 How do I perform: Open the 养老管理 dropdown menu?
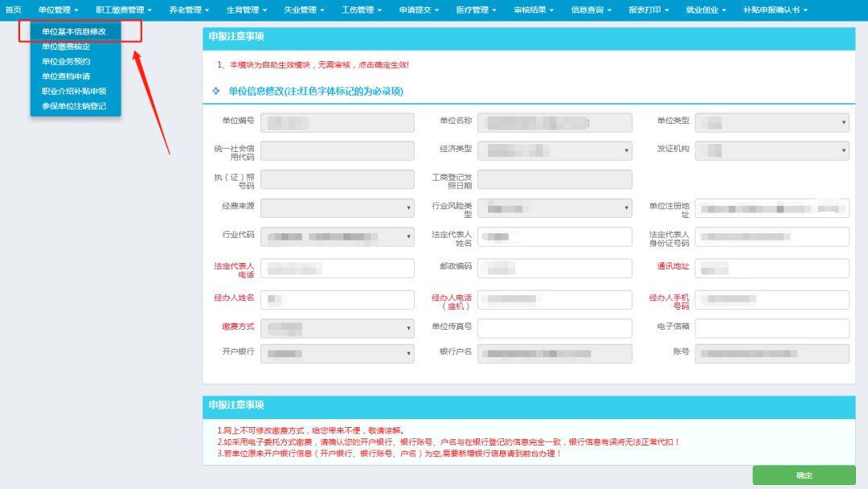point(189,10)
